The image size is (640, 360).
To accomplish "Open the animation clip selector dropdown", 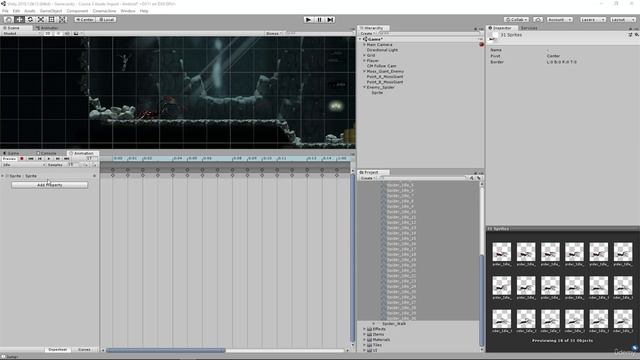I will coord(23,165).
